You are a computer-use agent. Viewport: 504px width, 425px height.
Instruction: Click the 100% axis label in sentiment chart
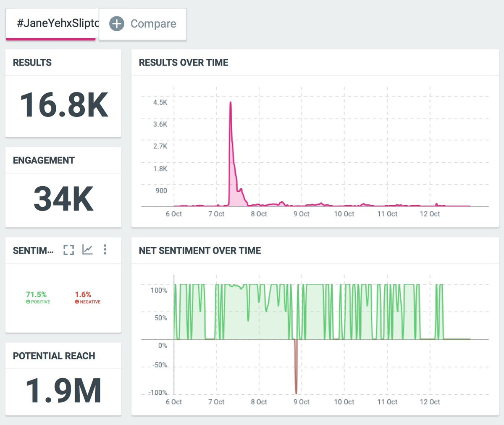(159, 290)
